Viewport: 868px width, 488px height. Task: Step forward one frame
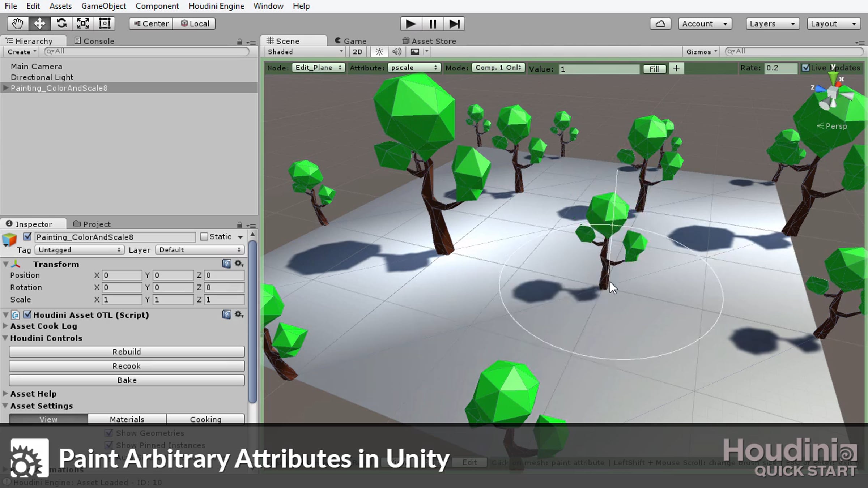454,24
